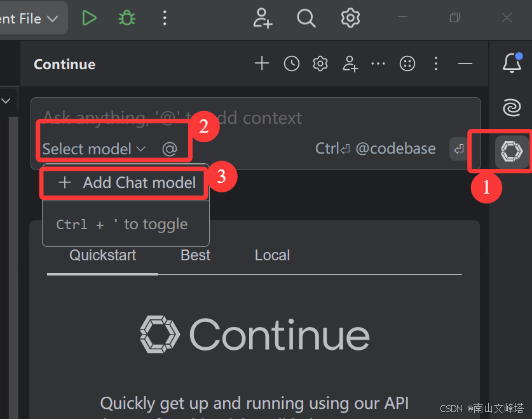
Task: Send message with the enter arrow button
Action: point(459,149)
